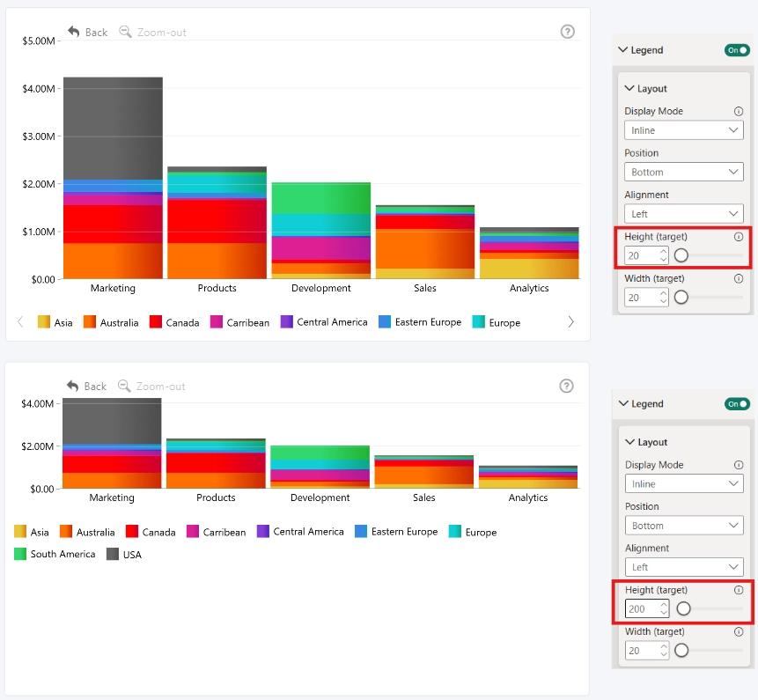Click the Height (target) field showing 20
This screenshot has width=758, height=700.
pos(646,255)
